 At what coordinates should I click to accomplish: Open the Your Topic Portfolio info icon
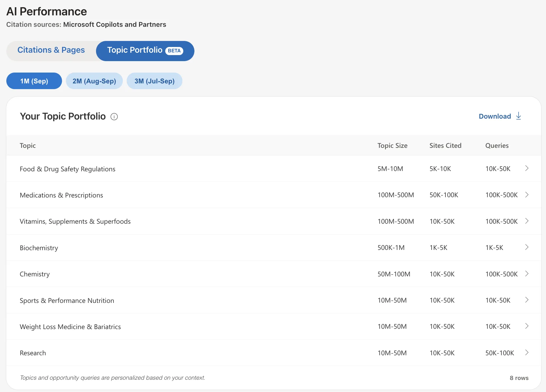point(114,117)
